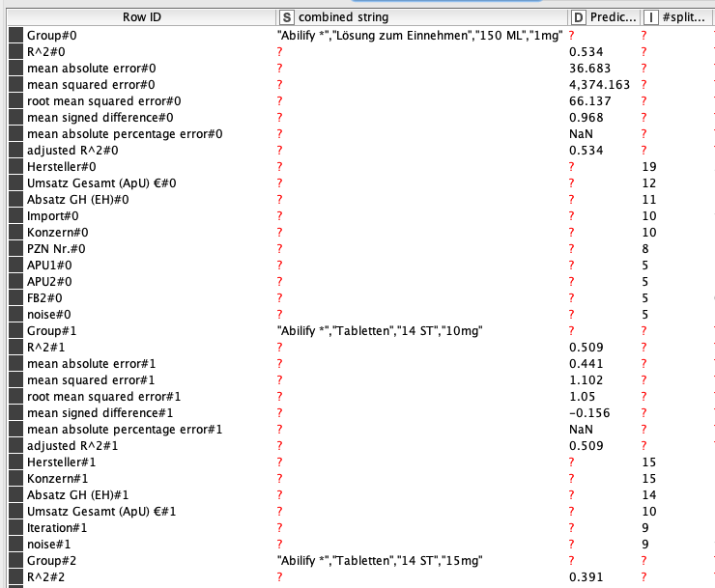Click the prediction value 0.534 for R^2#0
Viewport: 715px width, 588px height.
[586, 52]
